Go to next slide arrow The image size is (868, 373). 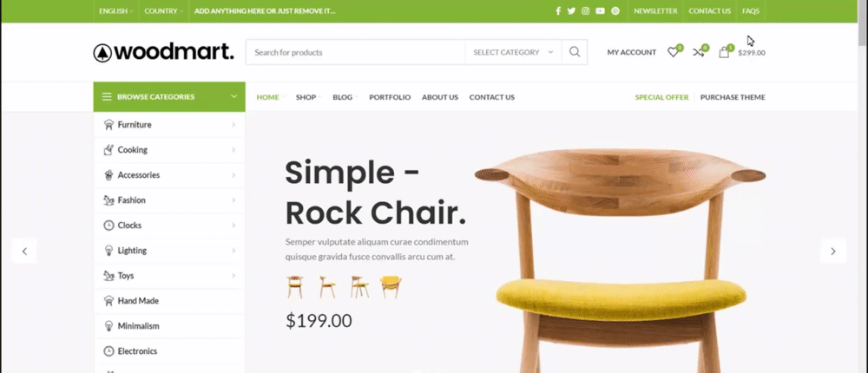[833, 252]
